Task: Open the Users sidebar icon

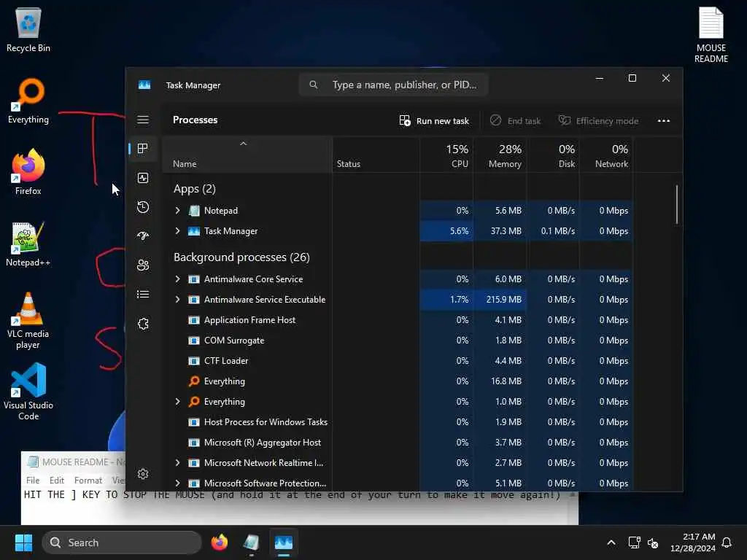Action: [143, 265]
